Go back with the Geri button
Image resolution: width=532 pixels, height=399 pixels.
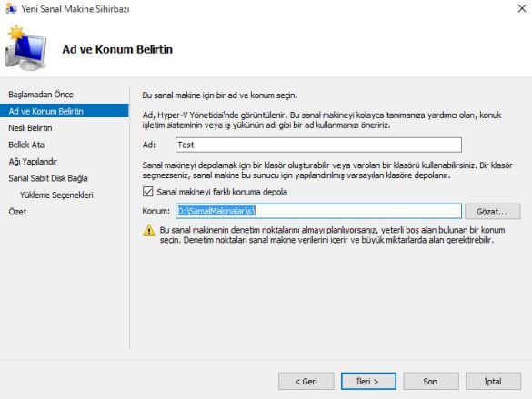306,382
